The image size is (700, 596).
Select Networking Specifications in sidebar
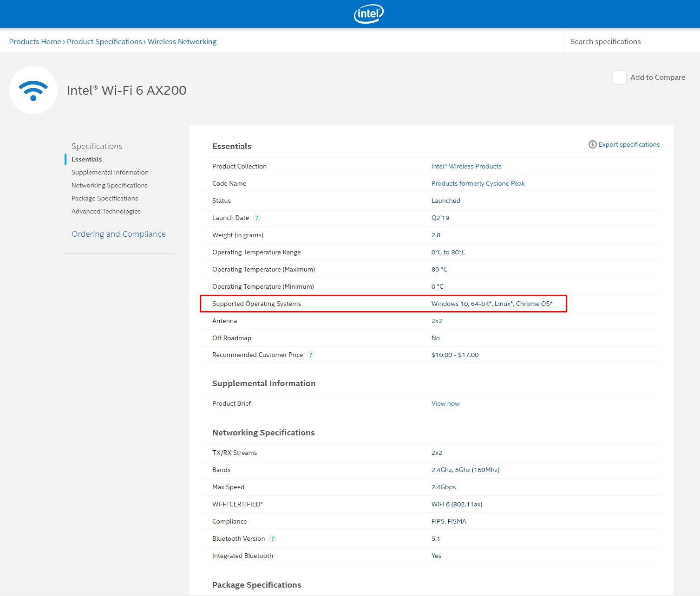click(x=110, y=185)
